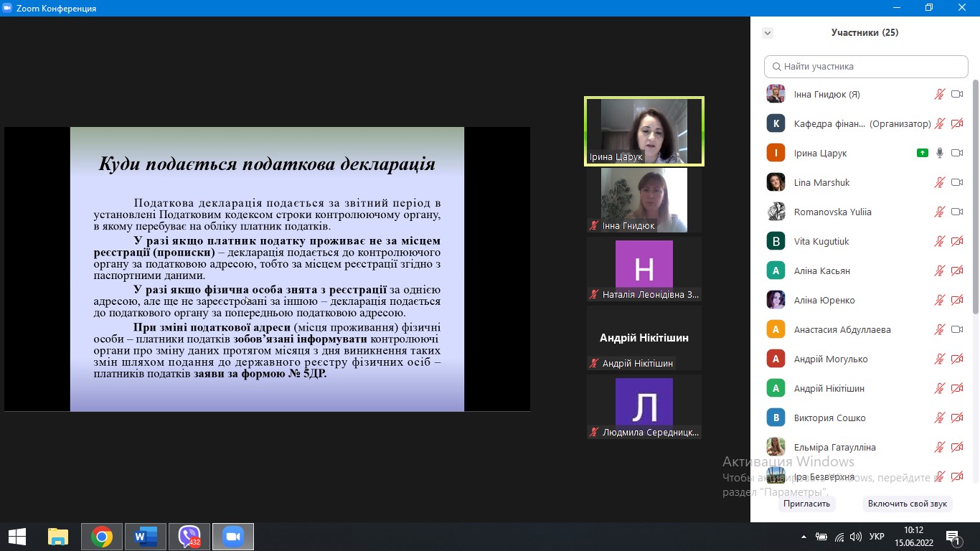Click Lina Marshuk's camera icon
Image resolution: width=980 pixels, height=551 pixels.
tap(956, 182)
